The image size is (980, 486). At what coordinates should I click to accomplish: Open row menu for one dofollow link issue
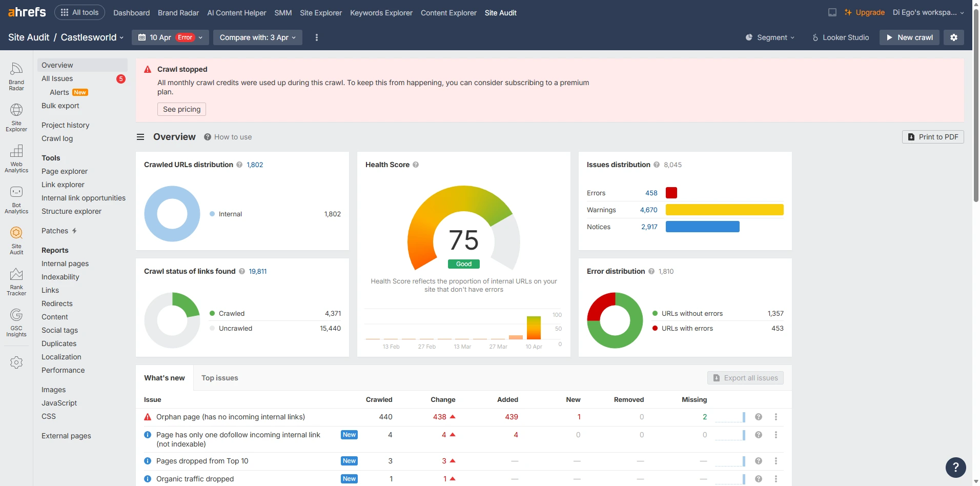coord(776,435)
